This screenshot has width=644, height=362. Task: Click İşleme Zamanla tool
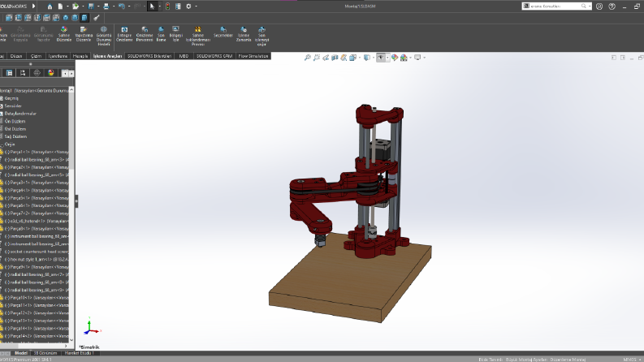(x=244, y=33)
